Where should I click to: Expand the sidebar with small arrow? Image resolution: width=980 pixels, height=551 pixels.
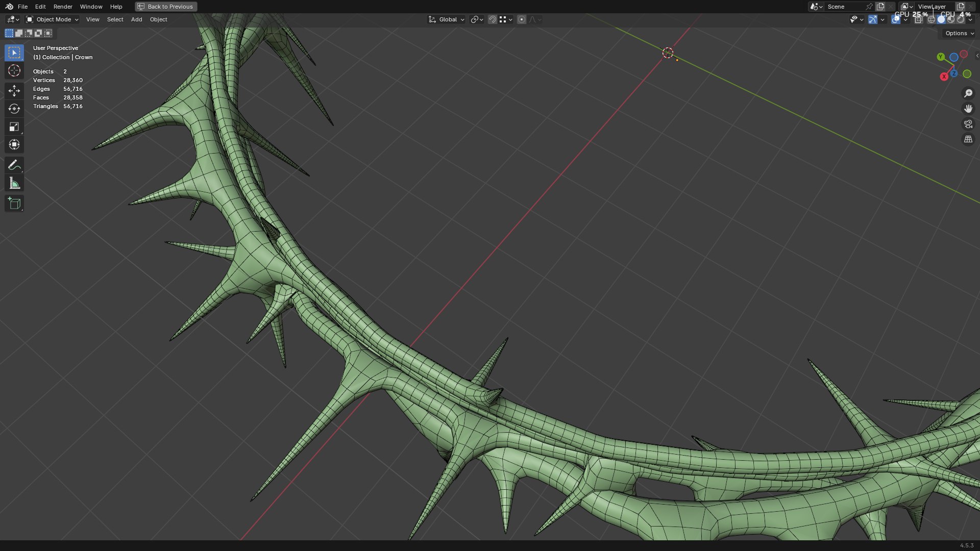(x=977, y=56)
